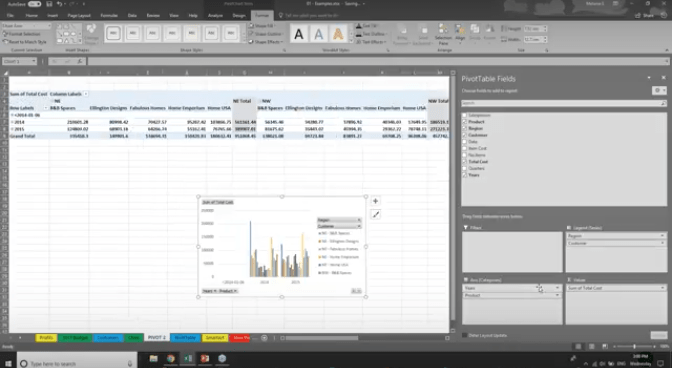680x368 pixels.
Task: Click the Align objects icon
Action: pos(460,33)
